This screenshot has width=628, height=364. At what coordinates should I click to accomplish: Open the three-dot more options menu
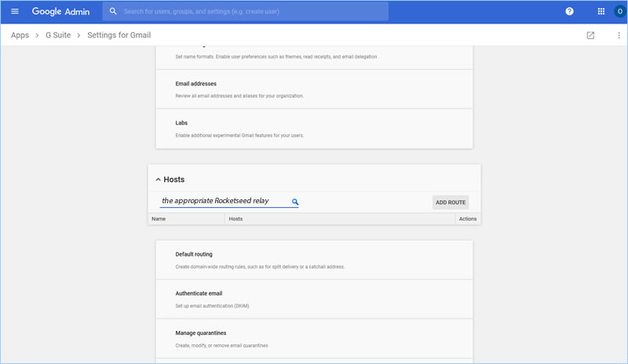[x=619, y=35]
